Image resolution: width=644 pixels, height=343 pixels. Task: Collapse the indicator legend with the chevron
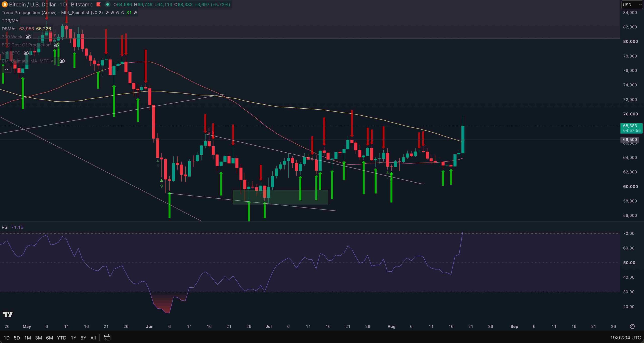pos(7,69)
